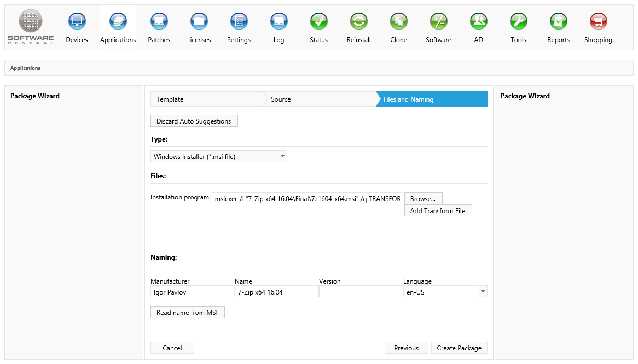Open the Clone icon

click(398, 22)
